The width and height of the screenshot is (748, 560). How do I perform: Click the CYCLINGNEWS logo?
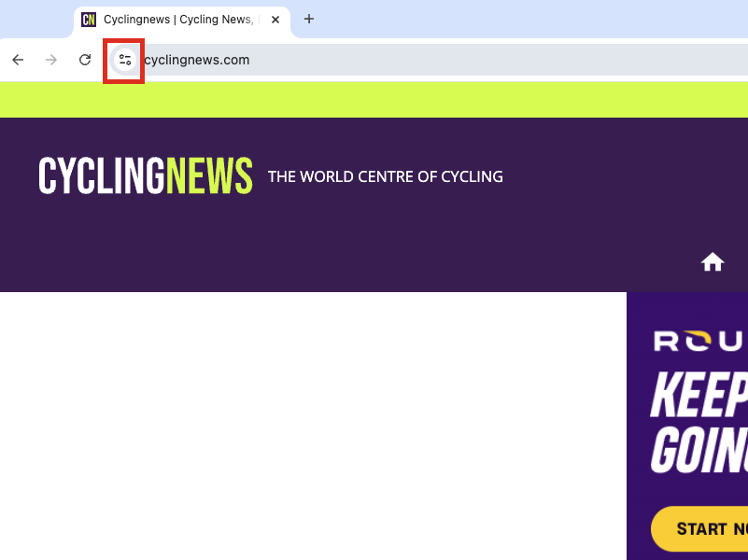click(146, 175)
